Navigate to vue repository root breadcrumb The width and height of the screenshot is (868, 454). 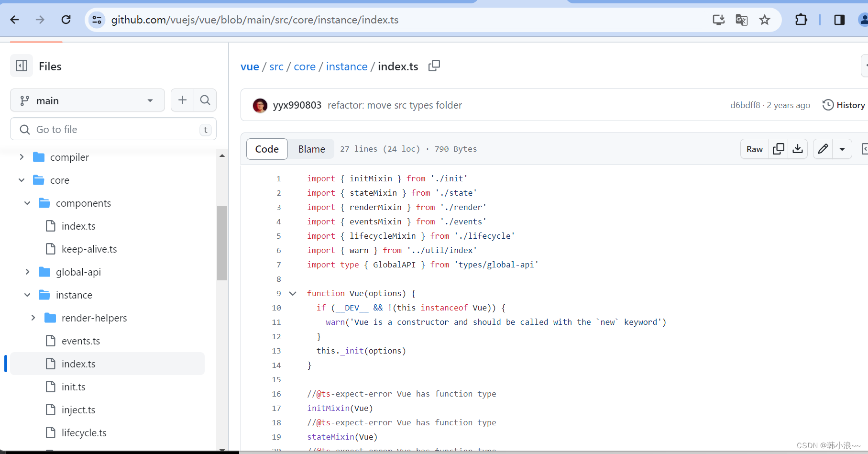tap(250, 66)
